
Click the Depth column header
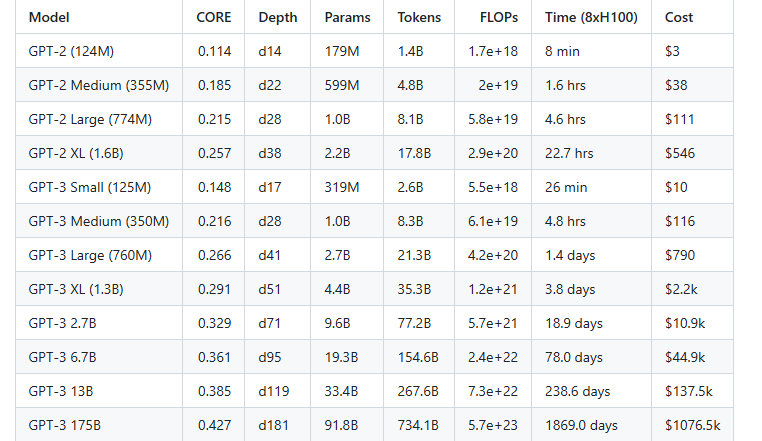point(277,17)
